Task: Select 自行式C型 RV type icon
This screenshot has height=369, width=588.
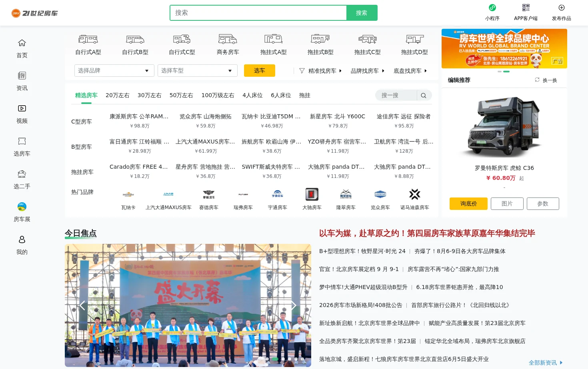Action: (182, 39)
